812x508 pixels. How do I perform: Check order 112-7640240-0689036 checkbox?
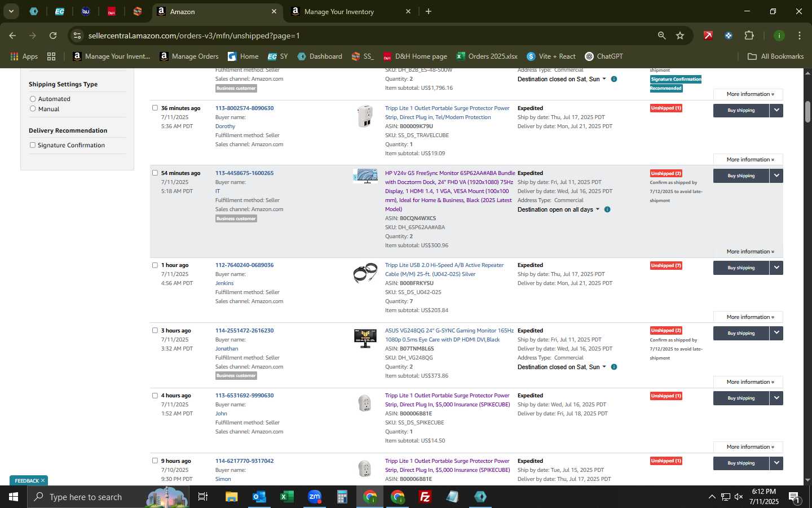point(155,265)
